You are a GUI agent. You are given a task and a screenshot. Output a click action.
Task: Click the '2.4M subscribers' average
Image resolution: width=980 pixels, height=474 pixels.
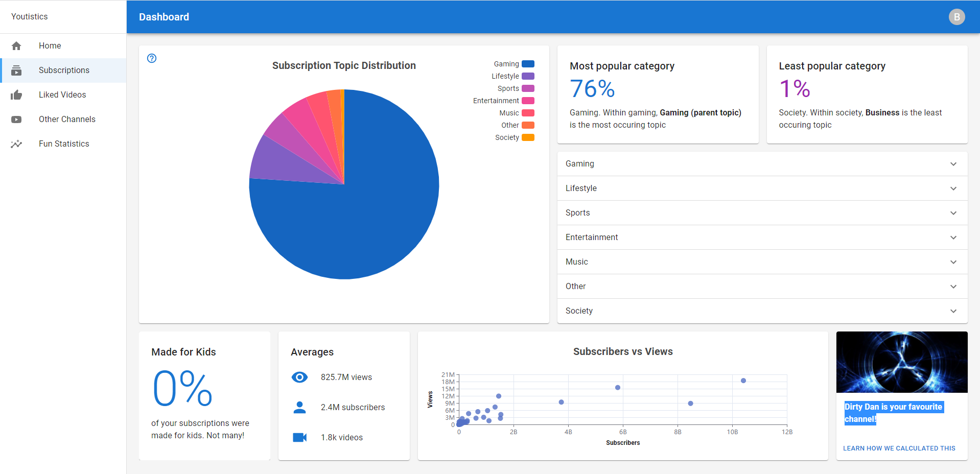353,407
